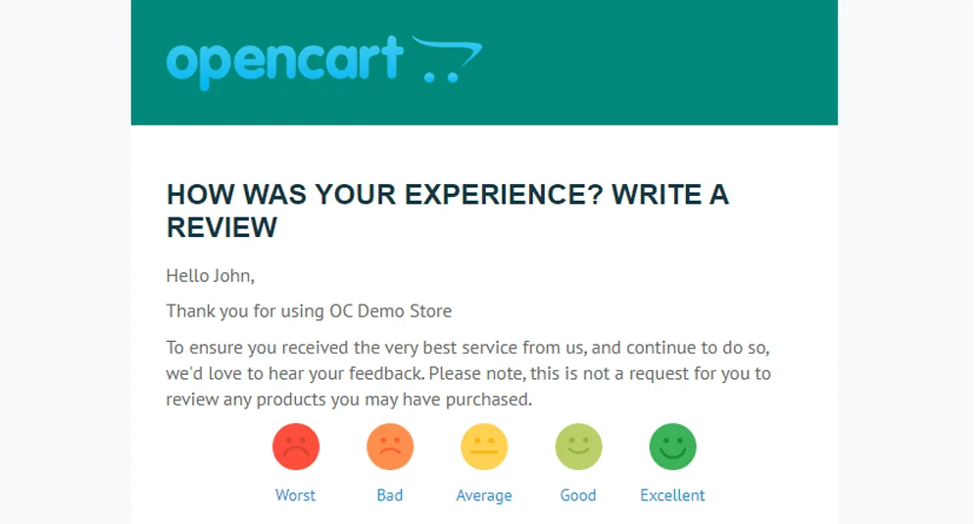Click the shopping cart icon in the logo

tap(447, 60)
